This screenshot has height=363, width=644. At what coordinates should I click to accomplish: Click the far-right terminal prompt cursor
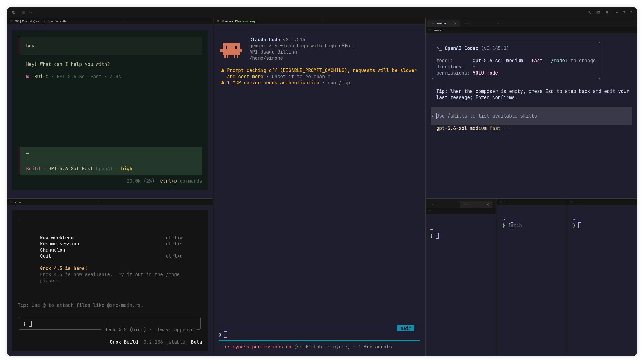[580, 225]
